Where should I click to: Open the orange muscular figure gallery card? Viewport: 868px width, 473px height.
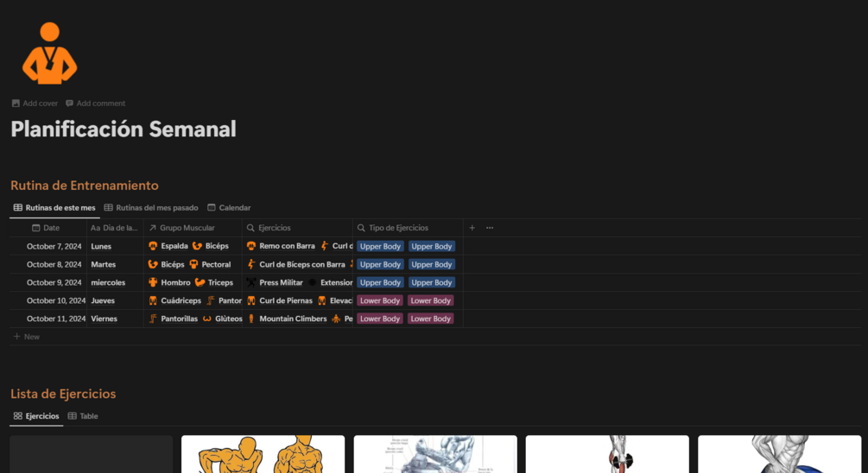pyautogui.click(x=263, y=454)
